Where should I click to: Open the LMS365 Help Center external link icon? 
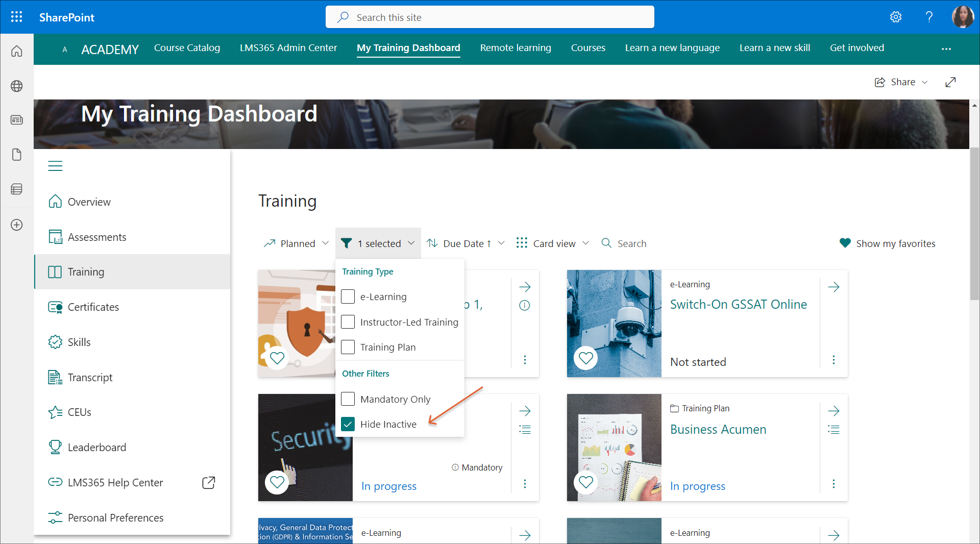pos(208,483)
